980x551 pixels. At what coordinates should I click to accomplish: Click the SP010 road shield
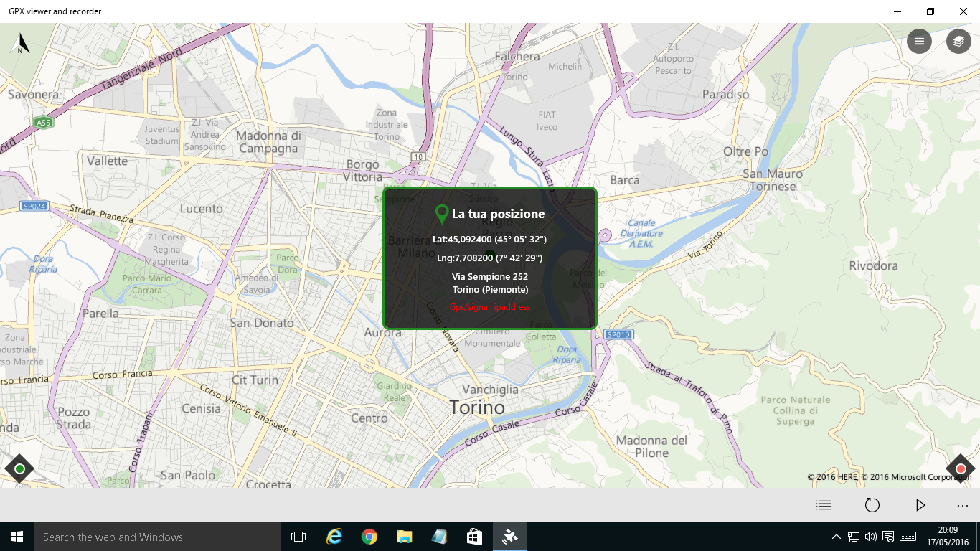point(618,334)
